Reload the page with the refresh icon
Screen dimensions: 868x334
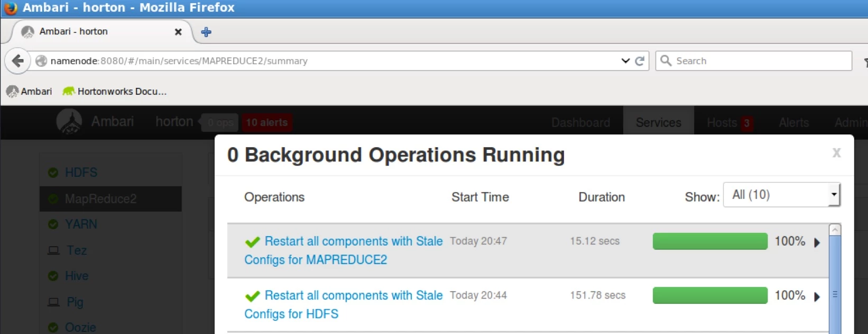click(640, 61)
